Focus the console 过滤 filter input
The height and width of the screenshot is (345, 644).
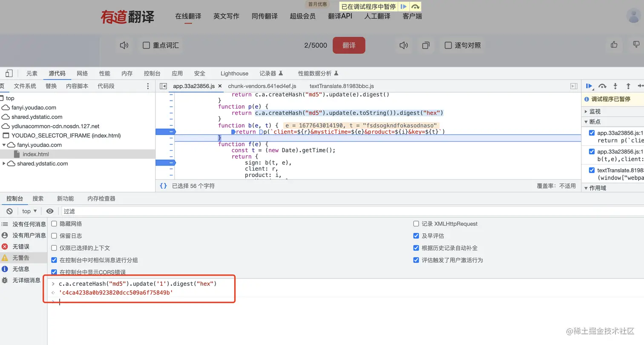pos(352,211)
